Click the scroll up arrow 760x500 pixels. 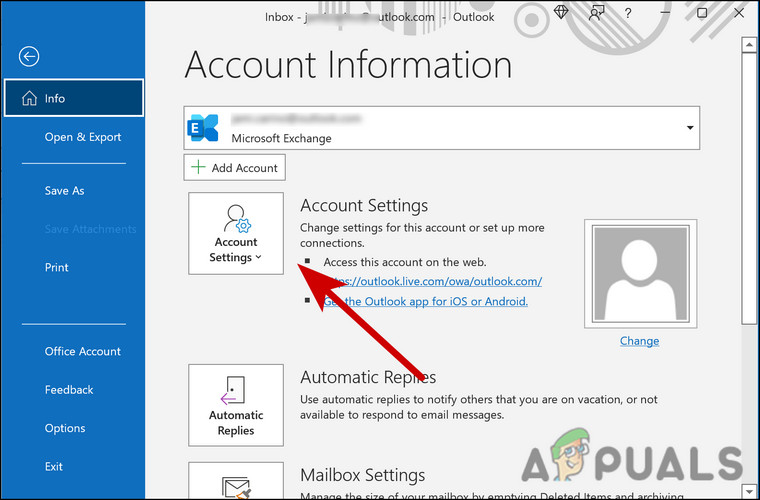[x=749, y=44]
